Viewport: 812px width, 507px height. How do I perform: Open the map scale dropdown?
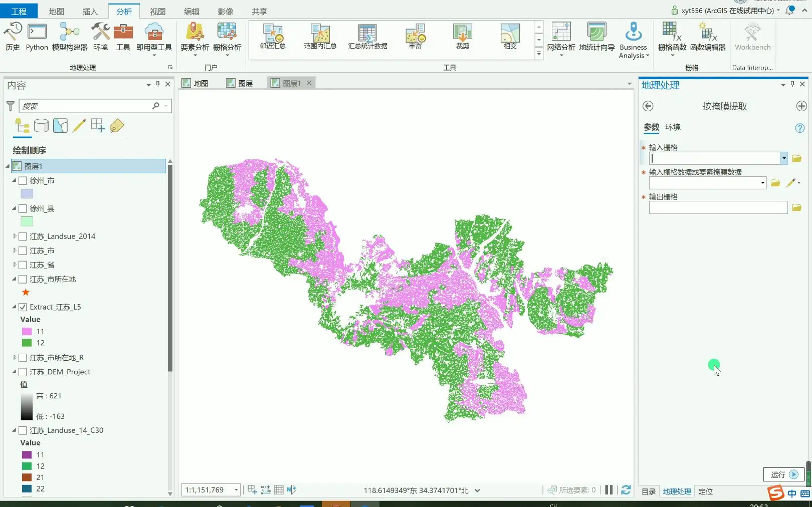tap(236, 490)
